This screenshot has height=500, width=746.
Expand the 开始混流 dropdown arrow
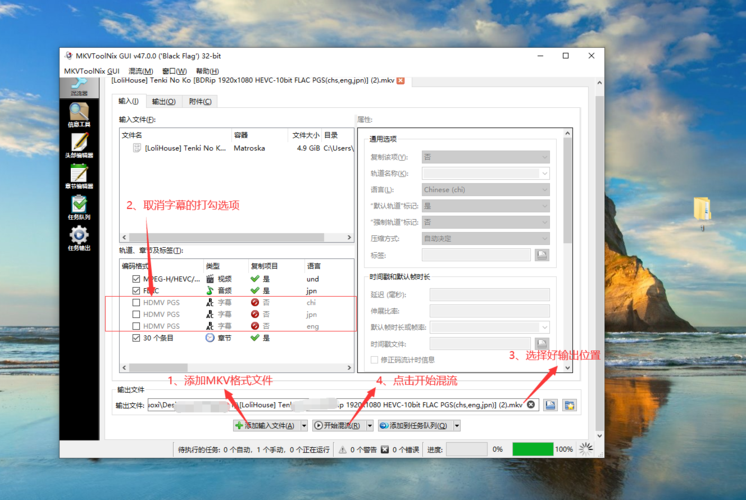tap(370, 426)
